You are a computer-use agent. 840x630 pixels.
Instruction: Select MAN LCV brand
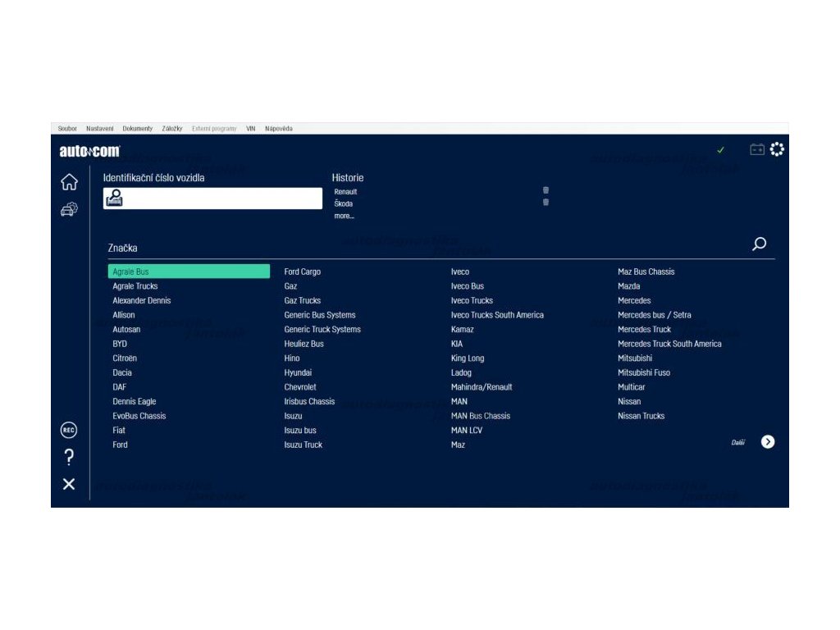coord(467,431)
